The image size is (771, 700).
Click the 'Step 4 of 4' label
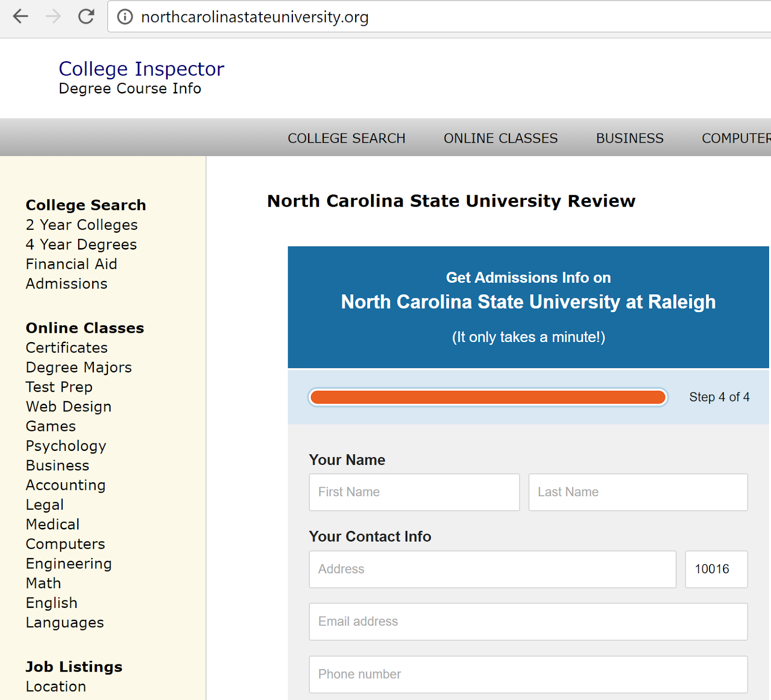pyautogui.click(x=719, y=397)
